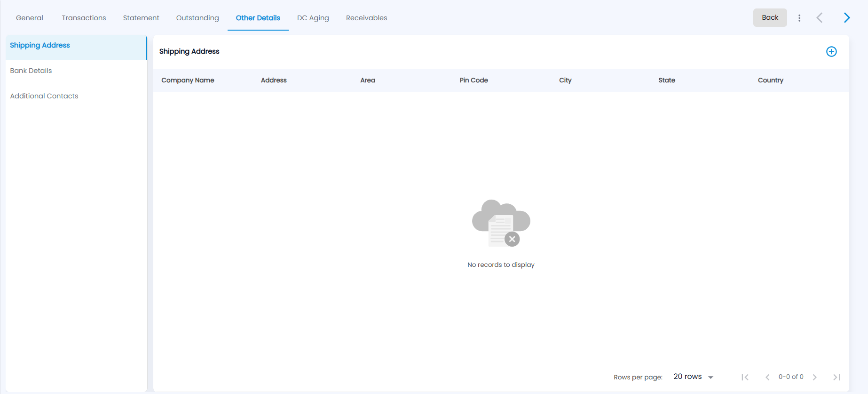Screen dimensions: 868x394
Task: Click the '0-0 of 0' pagination text
Action: pyautogui.click(x=791, y=377)
